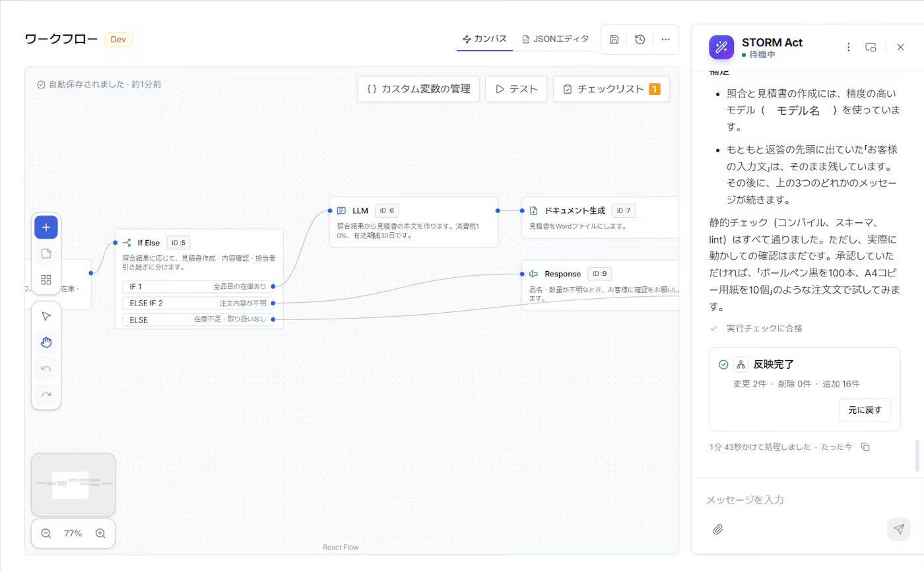Open the version history clock icon
The image size is (924, 572).
click(x=640, y=40)
